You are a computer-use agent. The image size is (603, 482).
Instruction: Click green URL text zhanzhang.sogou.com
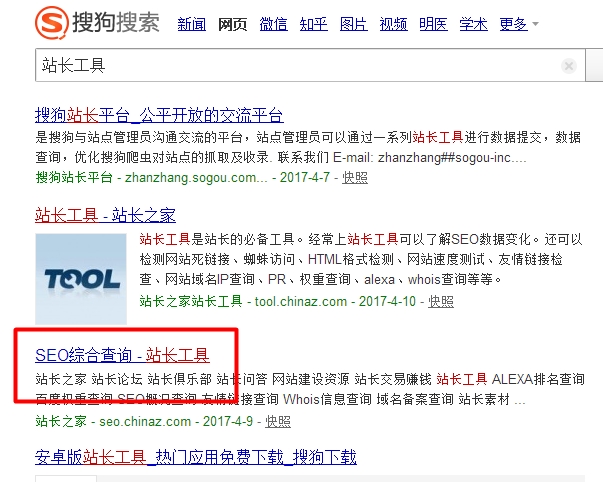(x=196, y=178)
